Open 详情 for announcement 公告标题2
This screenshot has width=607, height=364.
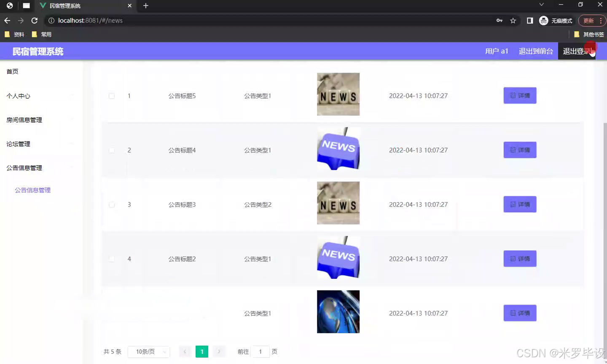520,259
